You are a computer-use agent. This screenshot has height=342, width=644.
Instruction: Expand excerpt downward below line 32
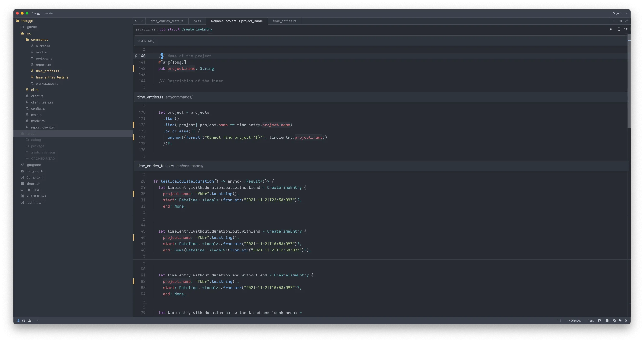tap(144, 213)
